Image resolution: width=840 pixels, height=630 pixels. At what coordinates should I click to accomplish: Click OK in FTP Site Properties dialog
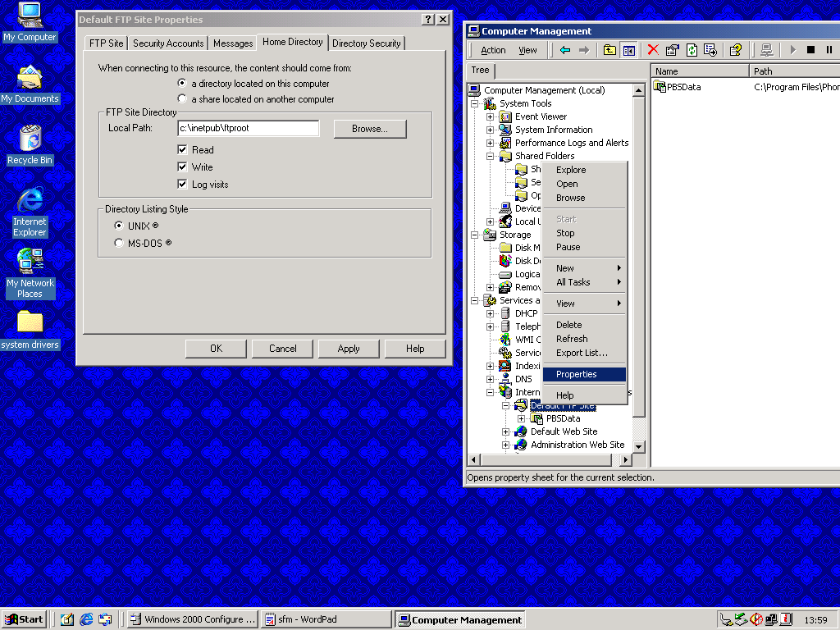pyautogui.click(x=216, y=348)
